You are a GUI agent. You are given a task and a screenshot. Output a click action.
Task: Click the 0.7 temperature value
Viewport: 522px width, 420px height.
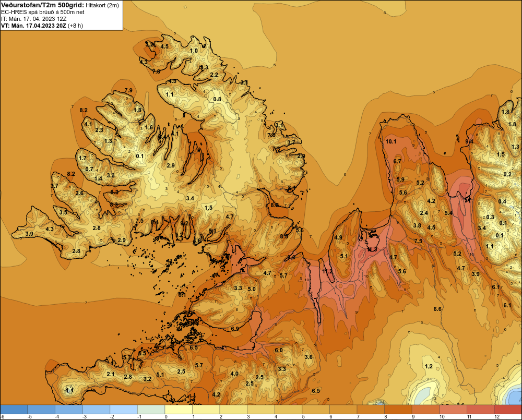point(89,169)
